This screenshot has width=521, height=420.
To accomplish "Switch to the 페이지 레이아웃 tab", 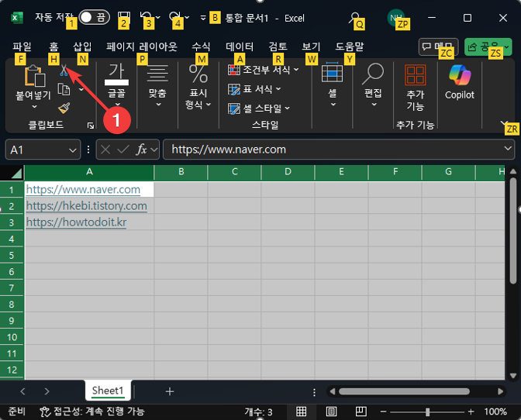I will [x=142, y=46].
